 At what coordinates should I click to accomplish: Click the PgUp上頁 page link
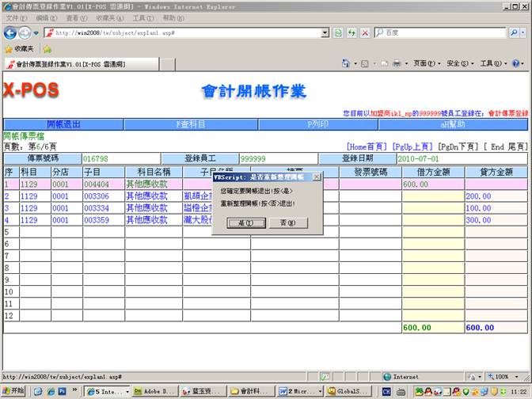pyautogui.click(x=414, y=146)
